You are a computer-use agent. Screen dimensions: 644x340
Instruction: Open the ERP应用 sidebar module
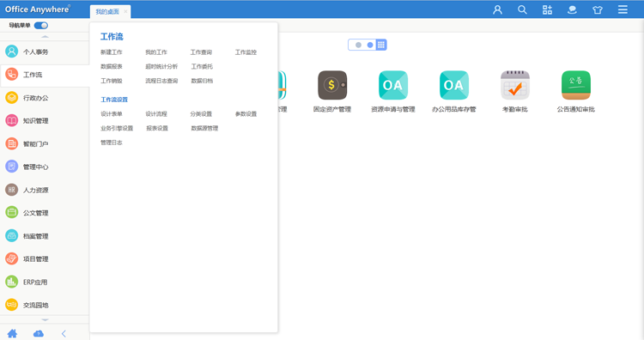(x=45, y=282)
